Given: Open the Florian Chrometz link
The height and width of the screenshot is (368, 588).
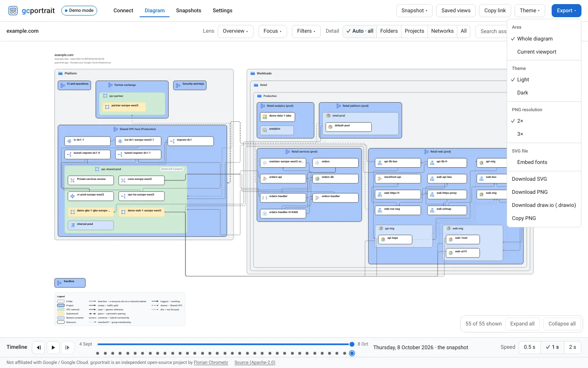Looking at the screenshot, I should click(x=211, y=363).
